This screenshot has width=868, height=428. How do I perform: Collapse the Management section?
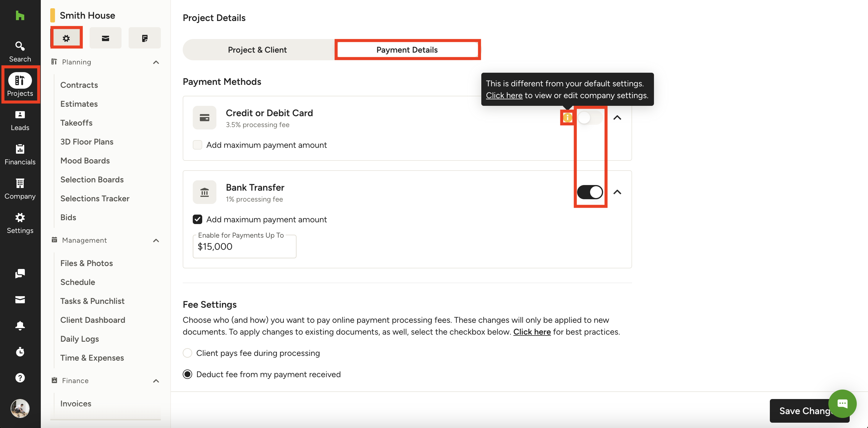(156, 240)
